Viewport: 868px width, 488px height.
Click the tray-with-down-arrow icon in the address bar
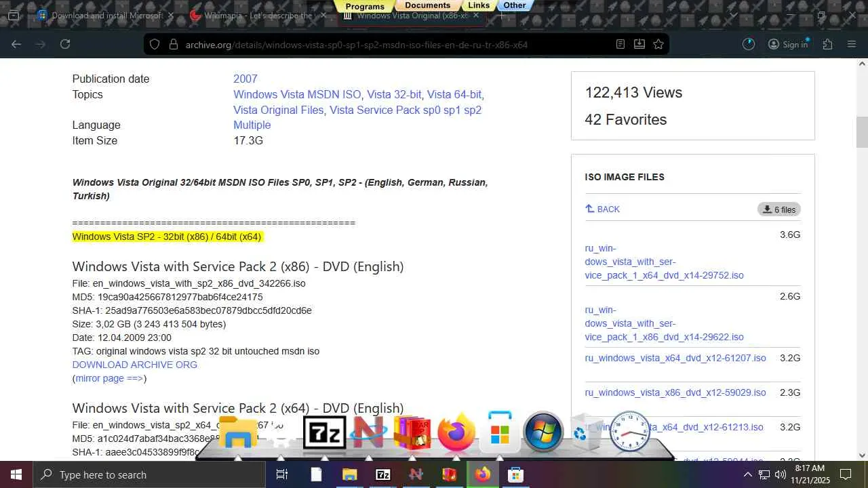click(639, 44)
